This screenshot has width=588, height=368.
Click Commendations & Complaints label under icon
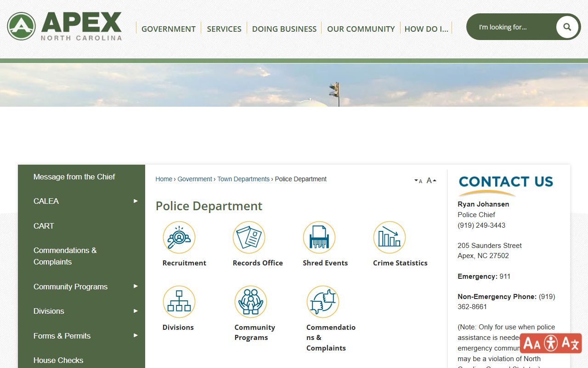[x=331, y=338]
